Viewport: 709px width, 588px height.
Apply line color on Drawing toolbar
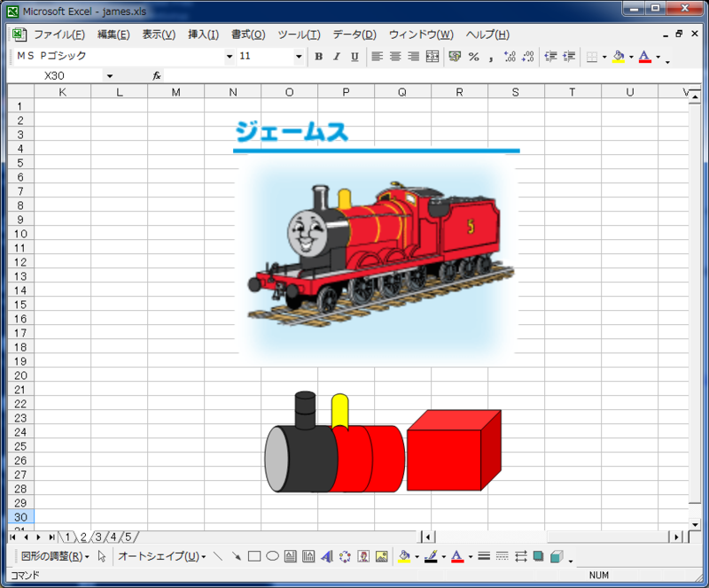tap(431, 556)
